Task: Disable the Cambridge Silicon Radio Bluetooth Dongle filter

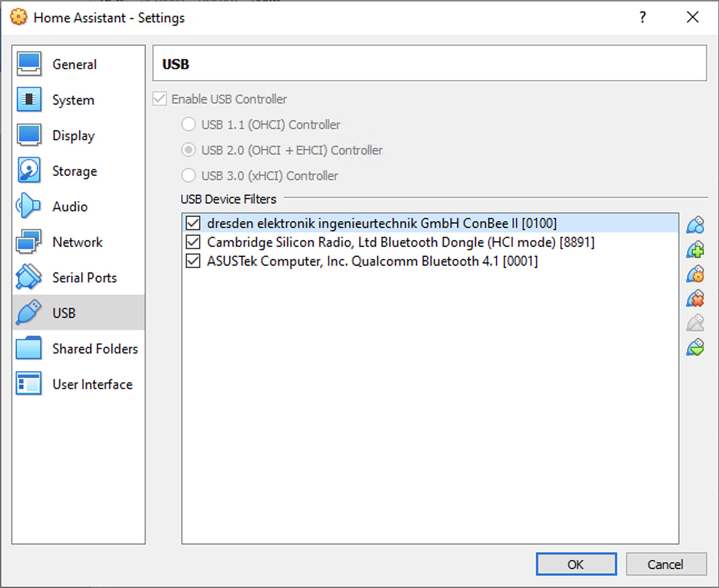Action: [x=193, y=242]
